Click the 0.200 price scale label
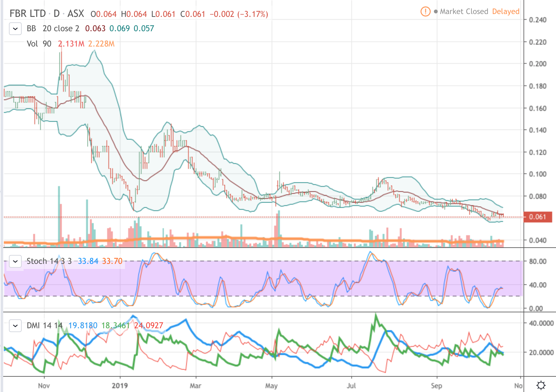 click(x=538, y=64)
